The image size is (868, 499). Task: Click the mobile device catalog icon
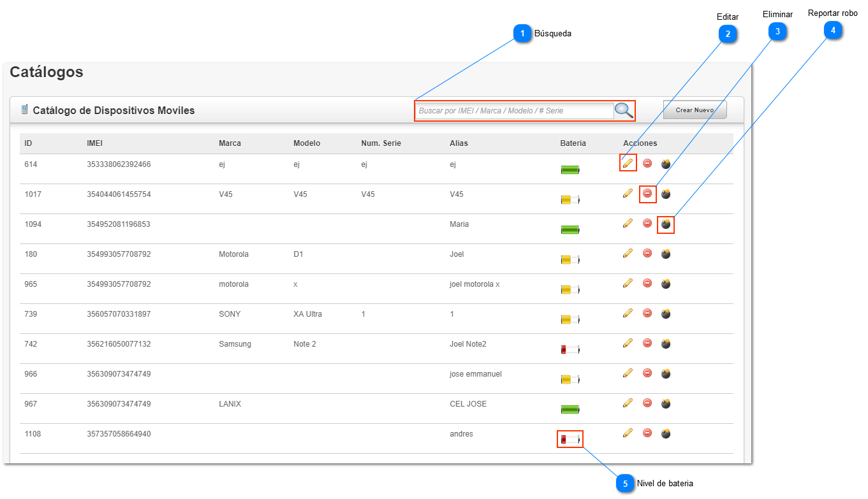tap(24, 110)
